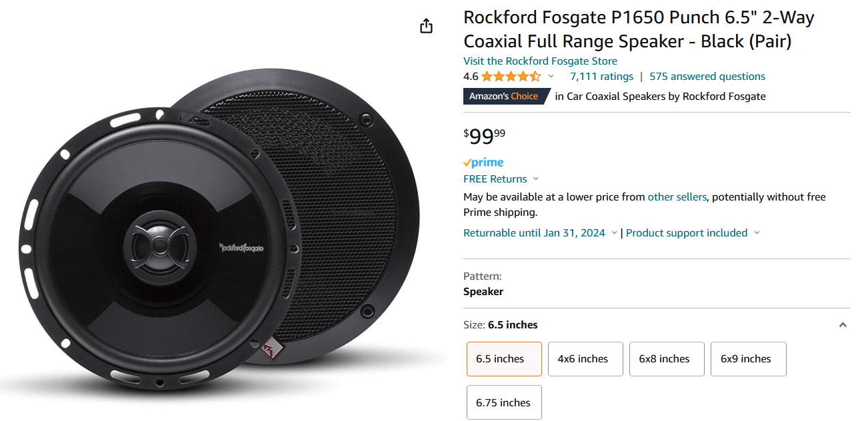Visit the Rockford Fosgate Store link

540,61
